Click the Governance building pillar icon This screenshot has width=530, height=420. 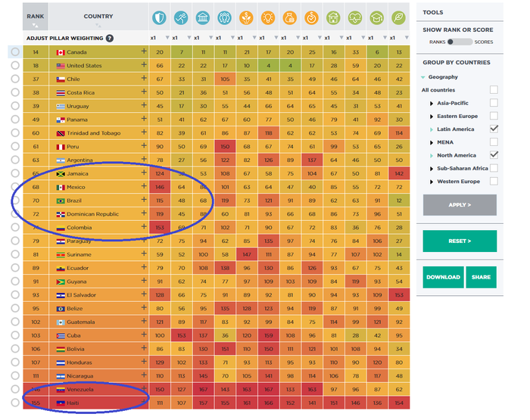click(x=202, y=17)
